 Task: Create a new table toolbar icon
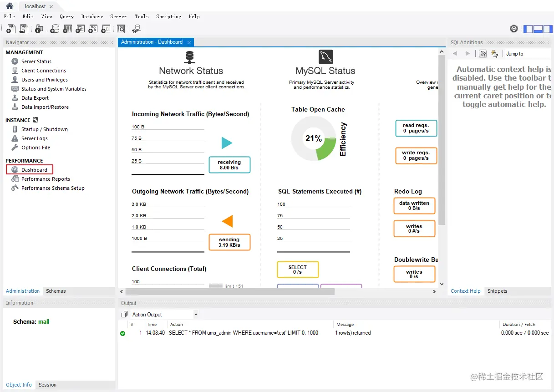tap(67, 29)
